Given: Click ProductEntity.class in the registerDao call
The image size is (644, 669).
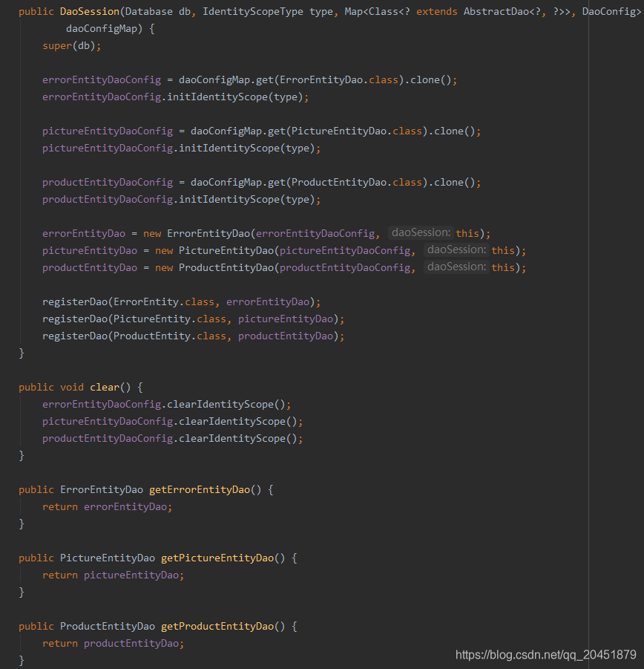Looking at the screenshot, I should pyautogui.click(x=170, y=336).
